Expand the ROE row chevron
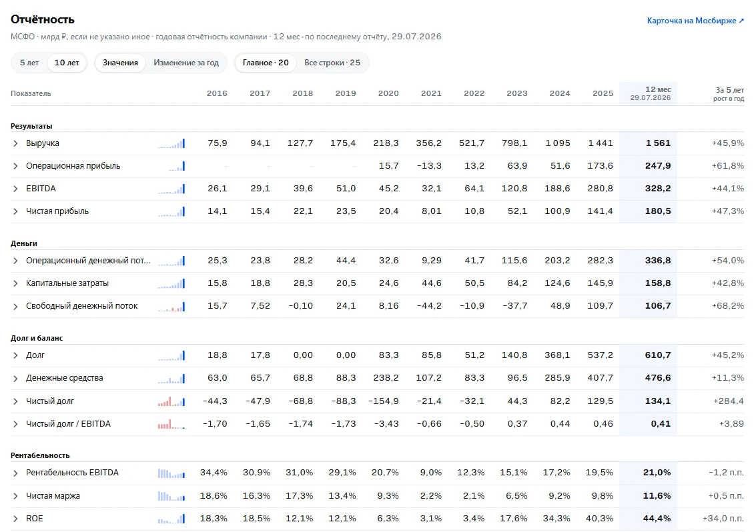This screenshot has width=756, height=532. tap(15, 519)
